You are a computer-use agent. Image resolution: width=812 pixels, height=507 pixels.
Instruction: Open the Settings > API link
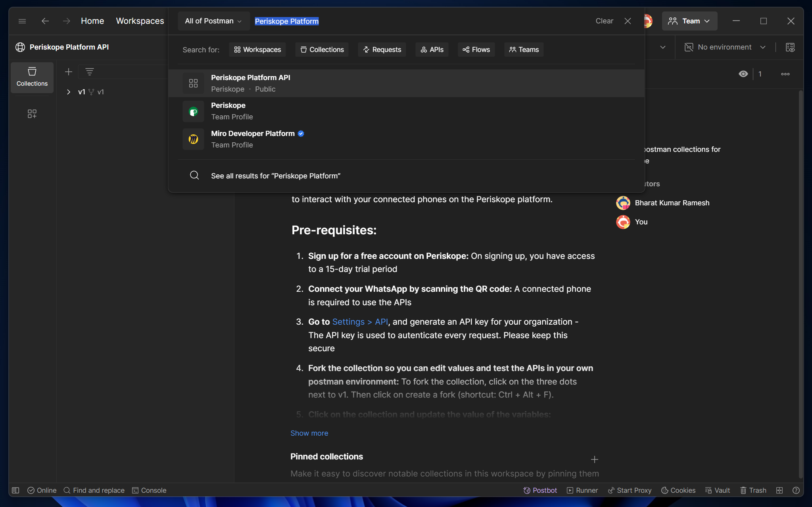point(360,322)
